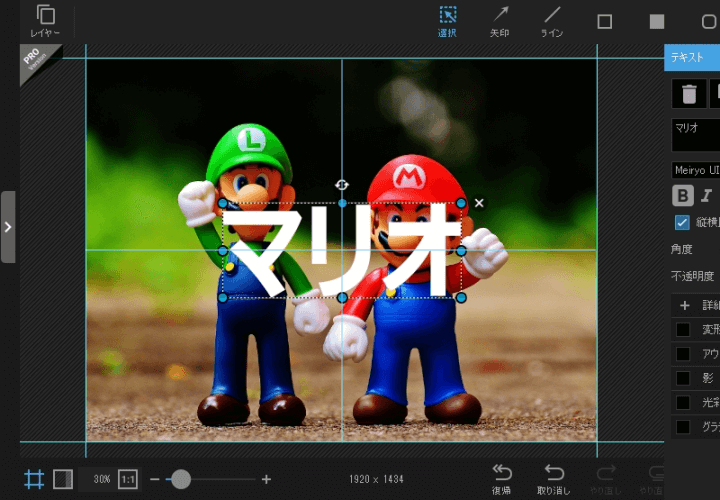
Task: Click the マリオ text input box
Action: pyautogui.click(x=696, y=135)
